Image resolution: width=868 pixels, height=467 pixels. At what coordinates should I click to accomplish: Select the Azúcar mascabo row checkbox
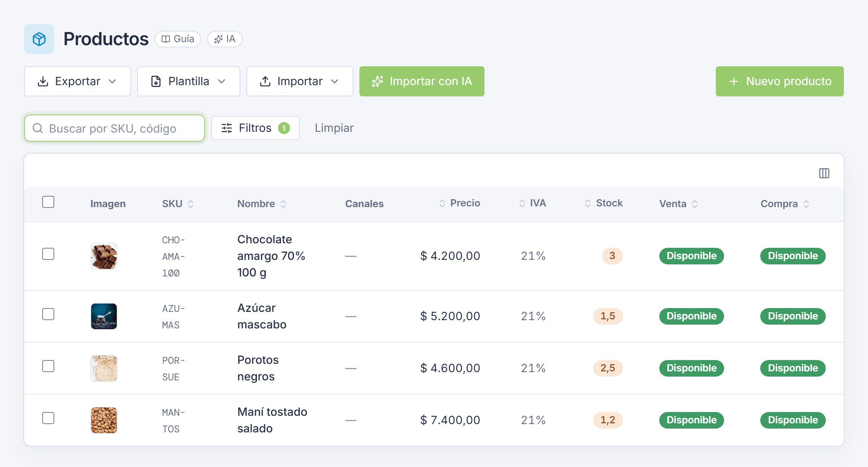coord(48,314)
